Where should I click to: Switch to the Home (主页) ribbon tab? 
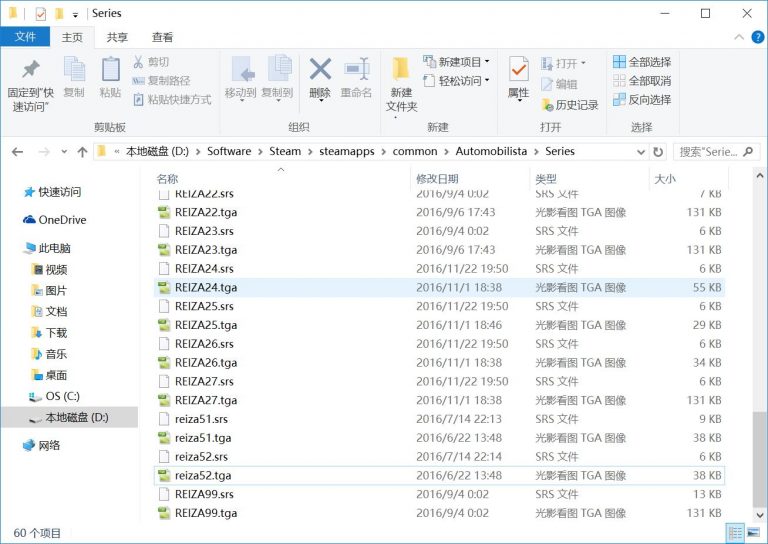click(x=72, y=37)
